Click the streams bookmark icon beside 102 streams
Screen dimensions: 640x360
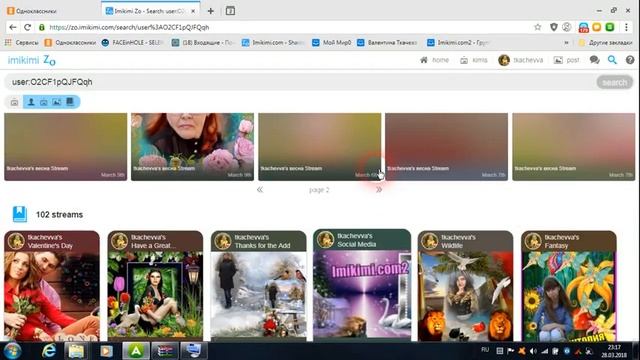point(20,214)
